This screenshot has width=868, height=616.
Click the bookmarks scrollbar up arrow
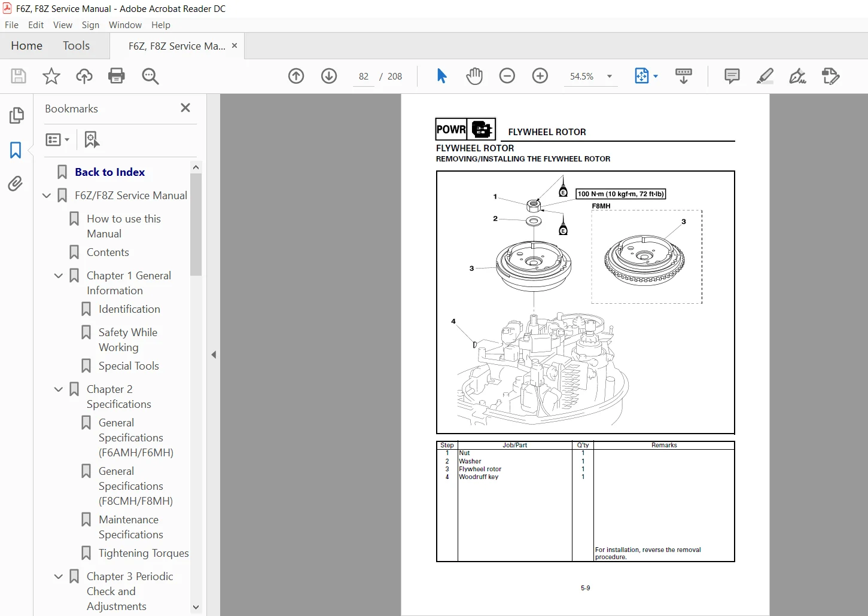click(x=196, y=167)
